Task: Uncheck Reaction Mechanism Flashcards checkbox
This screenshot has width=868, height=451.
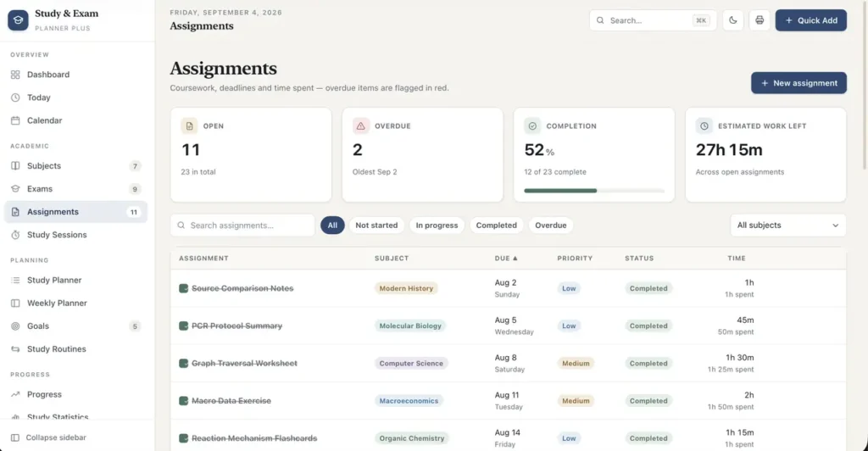Action: 183,438
